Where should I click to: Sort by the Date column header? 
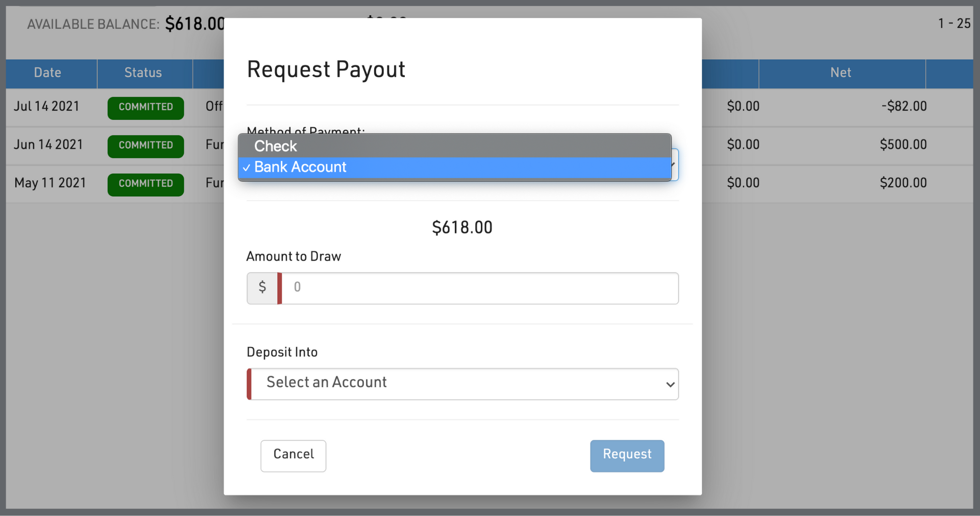[x=47, y=73]
